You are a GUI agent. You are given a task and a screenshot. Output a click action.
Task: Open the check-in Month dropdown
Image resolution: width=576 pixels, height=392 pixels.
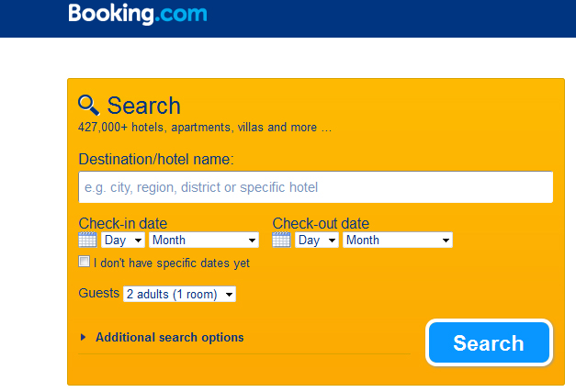204,240
